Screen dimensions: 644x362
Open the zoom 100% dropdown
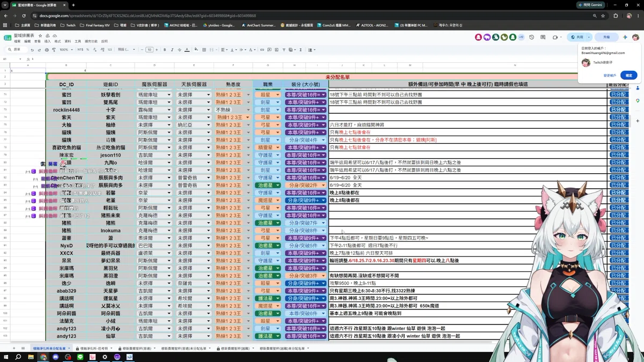point(65,50)
